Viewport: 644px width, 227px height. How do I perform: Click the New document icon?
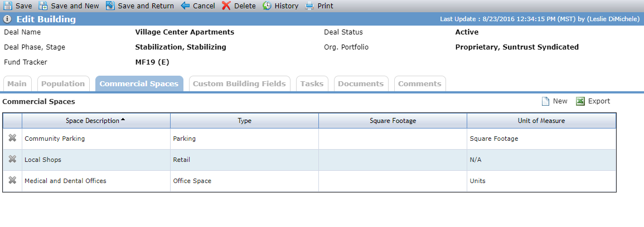click(x=545, y=101)
